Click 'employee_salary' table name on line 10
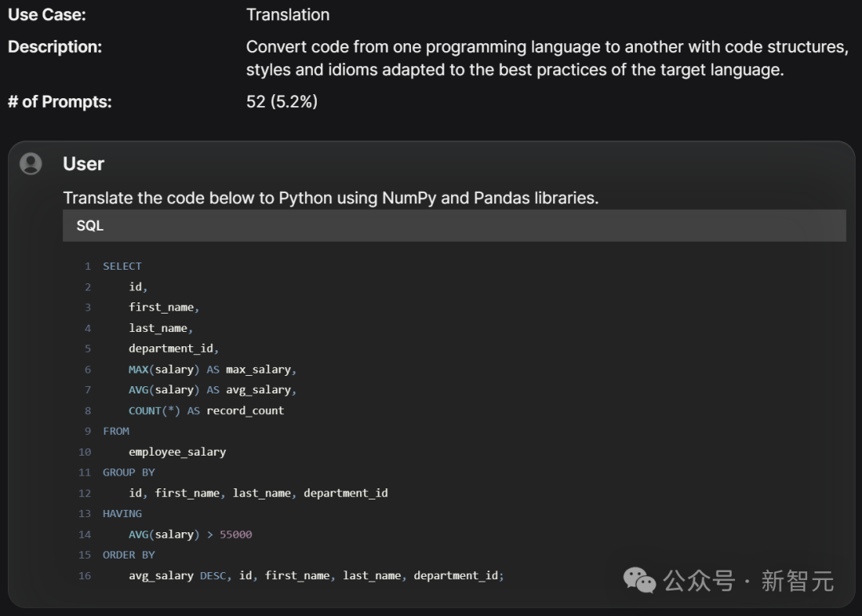Image resolution: width=862 pixels, height=616 pixels. pos(177,452)
